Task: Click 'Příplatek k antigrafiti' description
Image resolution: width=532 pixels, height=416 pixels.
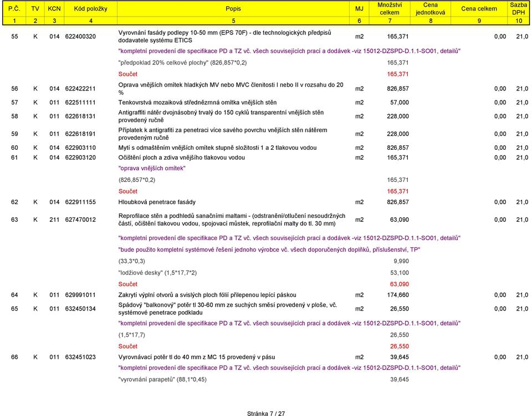Action: click(x=223, y=134)
